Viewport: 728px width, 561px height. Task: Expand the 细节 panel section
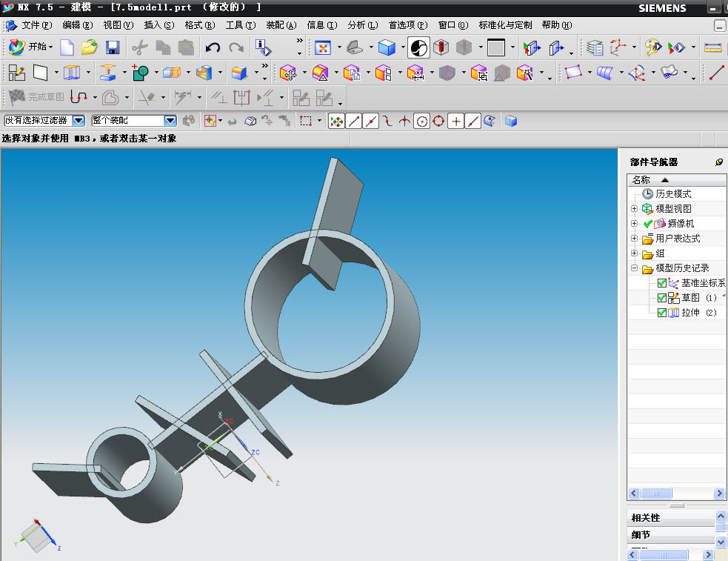coord(671,535)
